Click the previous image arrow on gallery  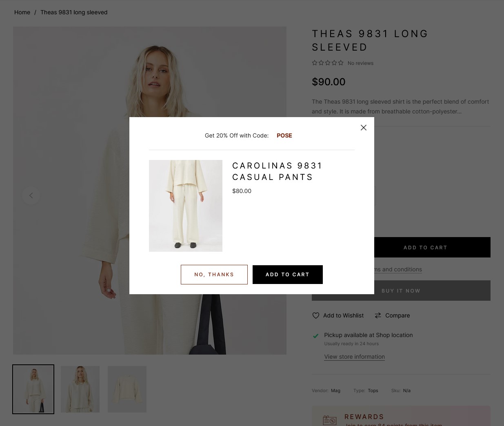[31, 195]
